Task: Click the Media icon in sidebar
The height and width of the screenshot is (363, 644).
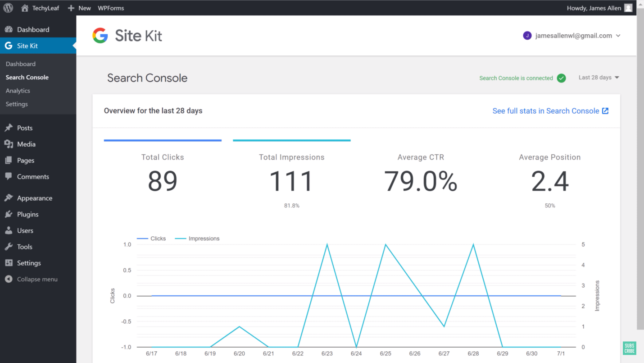Action: click(x=9, y=144)
